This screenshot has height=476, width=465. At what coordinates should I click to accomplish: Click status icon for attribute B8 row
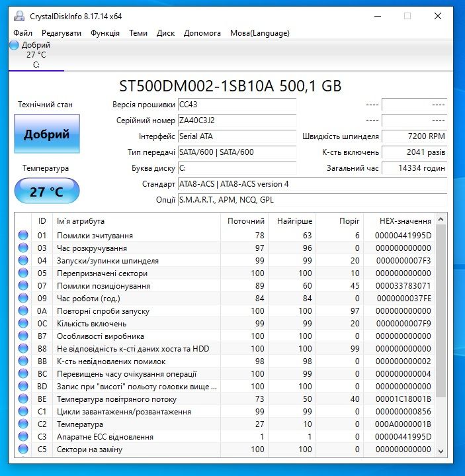pos(23,348)
